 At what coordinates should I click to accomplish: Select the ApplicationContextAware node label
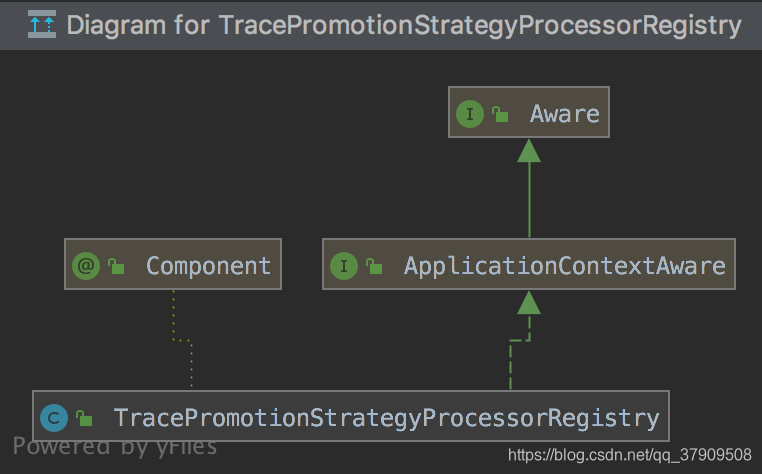[565, 266]
